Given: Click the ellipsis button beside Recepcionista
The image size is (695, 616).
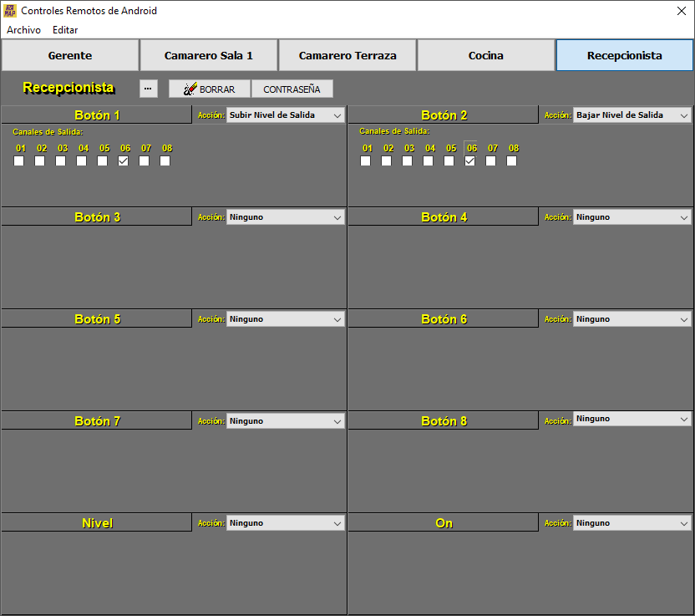Looking at the screenshot, I should (x=148, y=89).
